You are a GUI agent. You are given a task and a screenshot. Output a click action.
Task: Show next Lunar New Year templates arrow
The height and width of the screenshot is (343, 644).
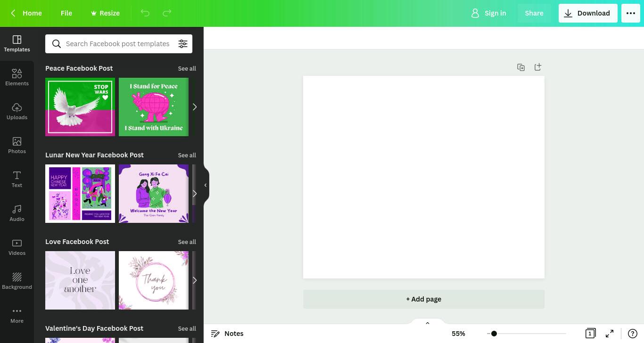[195, 194]
